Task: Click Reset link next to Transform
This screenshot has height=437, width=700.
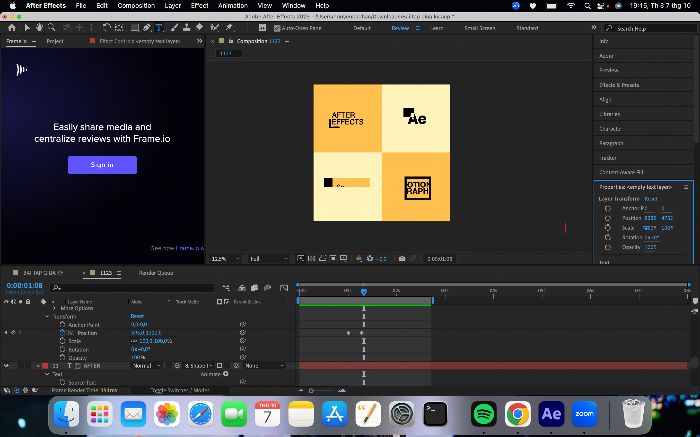Action: coord(137,316)
